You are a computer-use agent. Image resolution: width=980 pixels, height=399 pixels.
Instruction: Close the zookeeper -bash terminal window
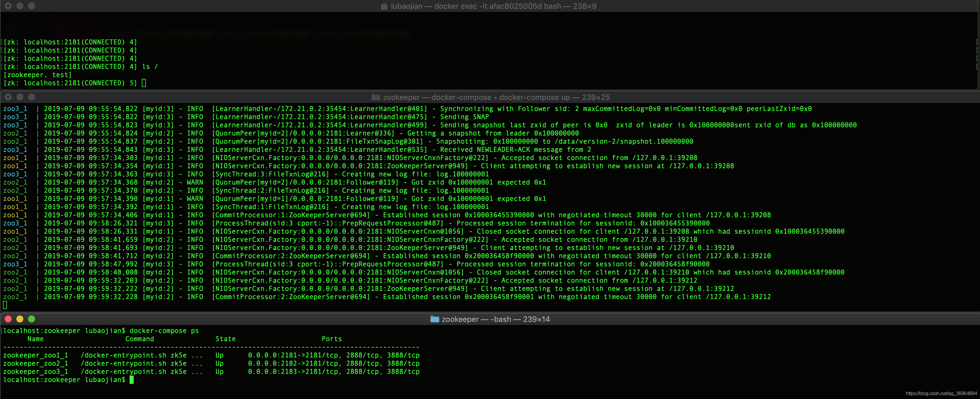pyautogui.click(x=8, y=319)
